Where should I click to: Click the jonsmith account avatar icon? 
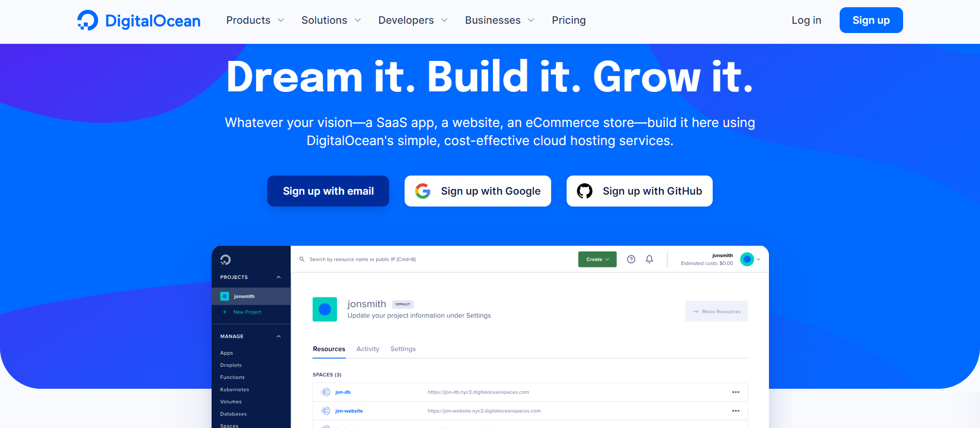747,259
